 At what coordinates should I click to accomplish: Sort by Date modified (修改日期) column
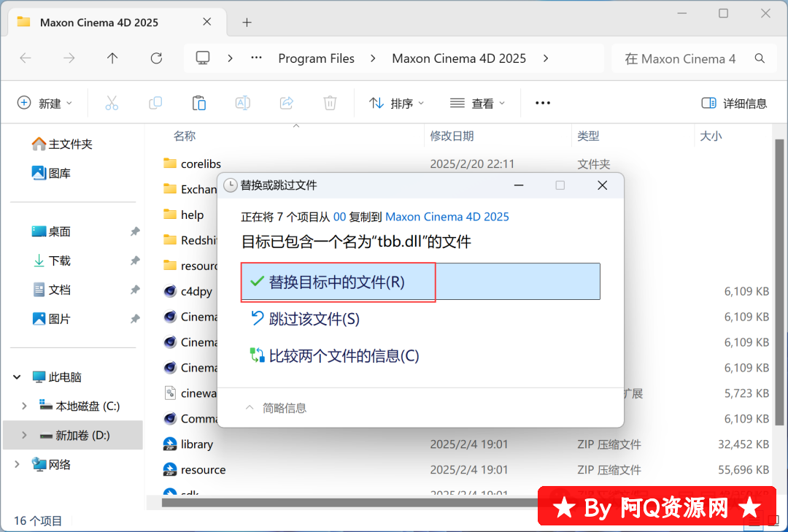[x=452, y=136]
